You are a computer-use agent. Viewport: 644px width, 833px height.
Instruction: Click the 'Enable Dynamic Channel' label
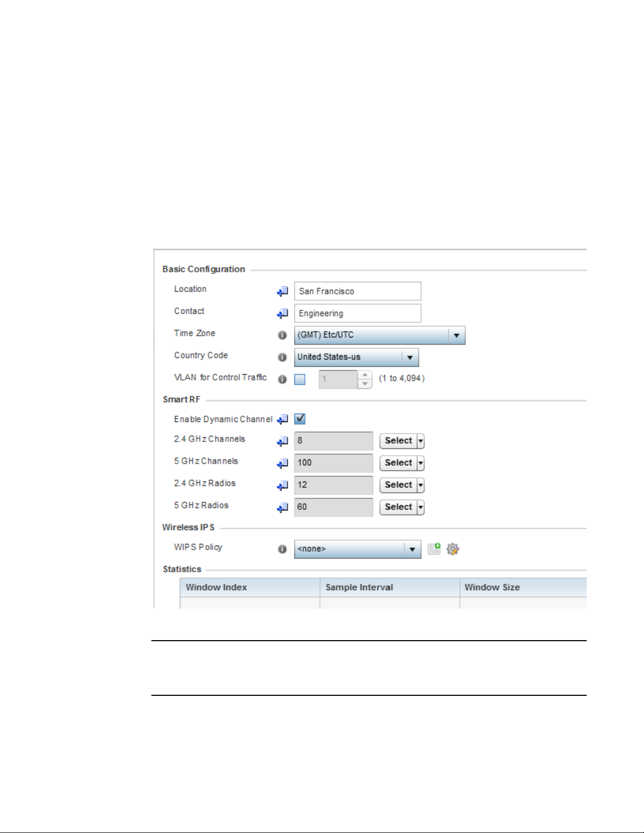tap(223, 419)
